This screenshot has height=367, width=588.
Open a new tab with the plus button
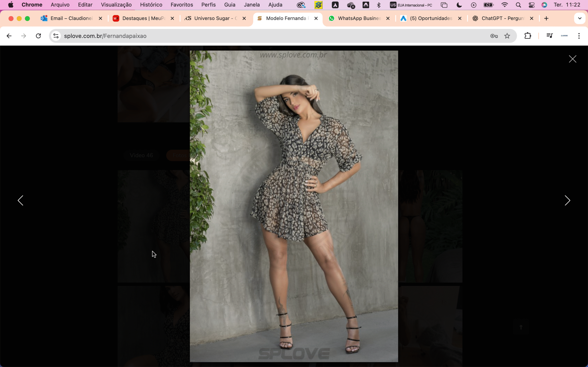[x=546, y=18]
